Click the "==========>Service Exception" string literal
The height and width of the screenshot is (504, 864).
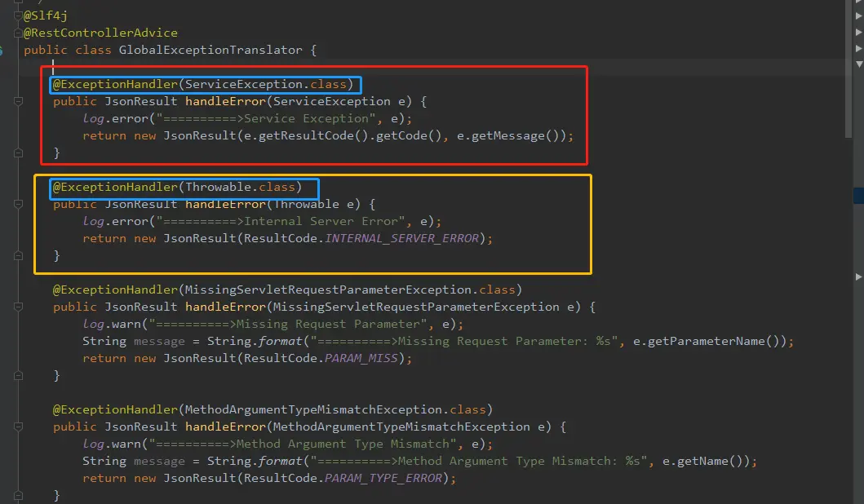tap(266, 118)
